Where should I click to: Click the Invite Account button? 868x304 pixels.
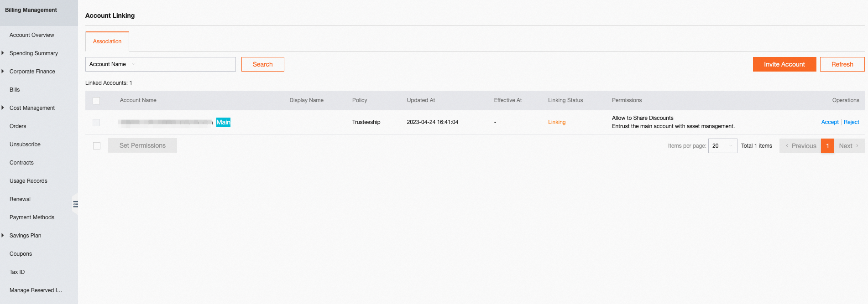[784, 64]
